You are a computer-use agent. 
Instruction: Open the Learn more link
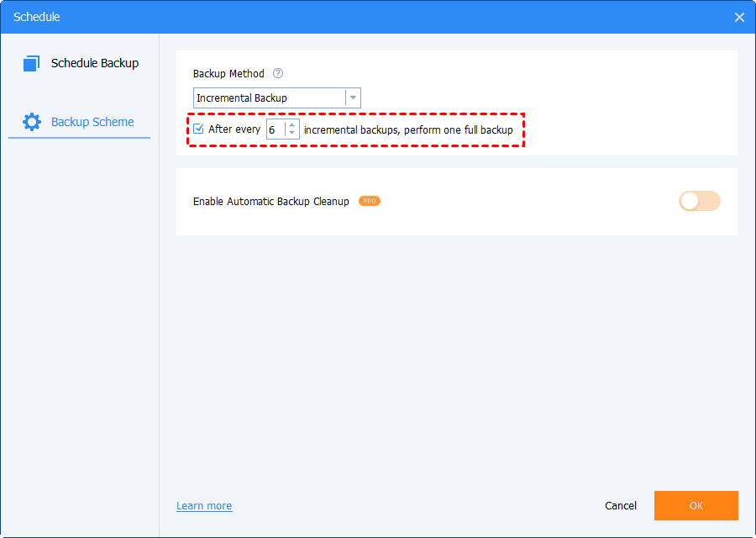pos(204,506)
